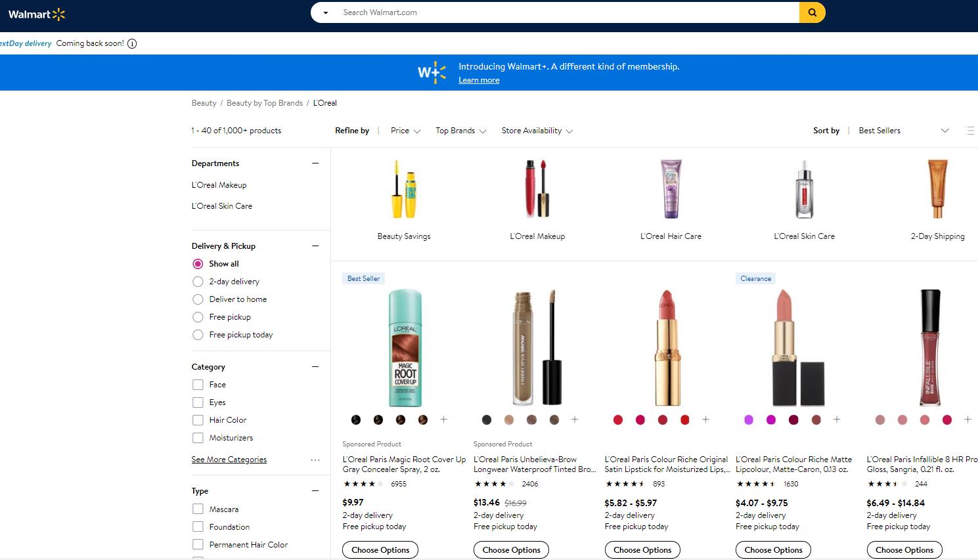978x560 pixels.
Task: Select the 2-day delivery radio option
Action: coord(198,282)
